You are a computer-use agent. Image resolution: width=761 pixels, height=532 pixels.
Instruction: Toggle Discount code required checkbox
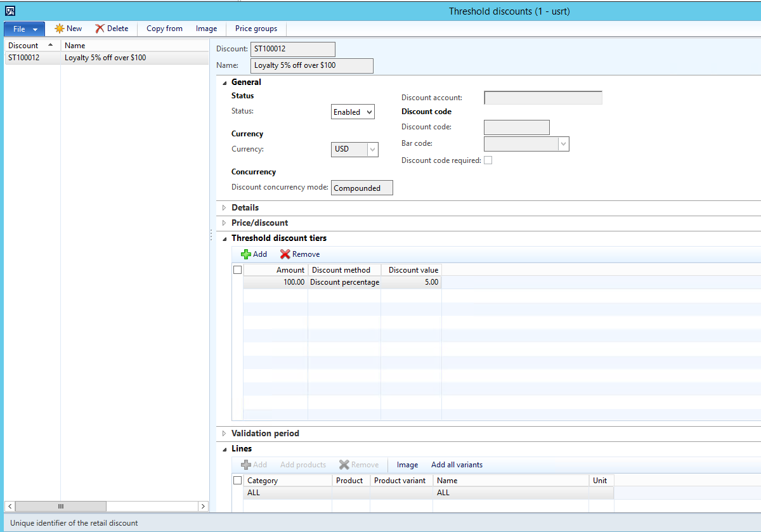488,160
